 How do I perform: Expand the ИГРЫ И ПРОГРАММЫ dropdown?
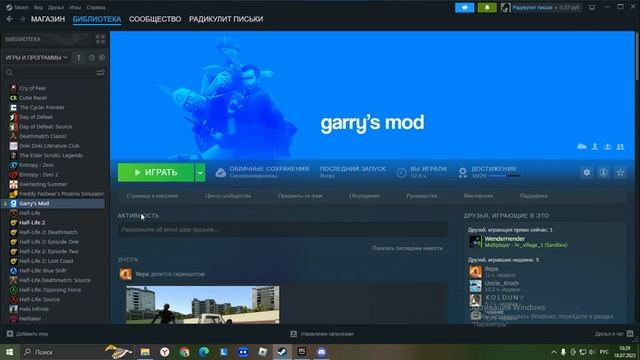coord(37,58)
